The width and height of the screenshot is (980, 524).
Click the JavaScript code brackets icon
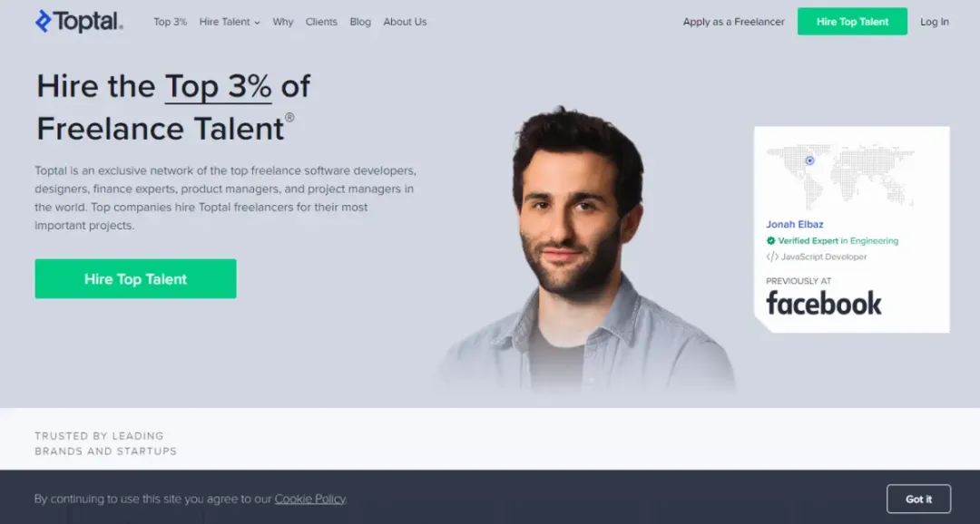(x=772, y=257)
